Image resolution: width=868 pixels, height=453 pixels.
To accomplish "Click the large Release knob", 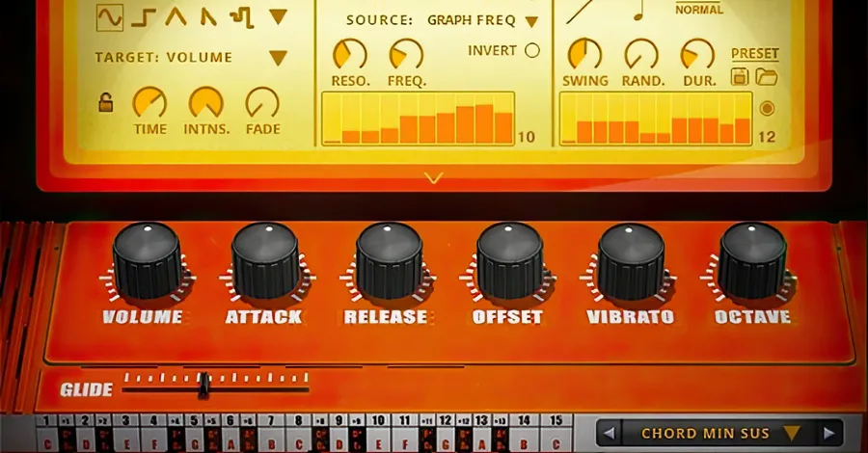I will [390, 261].
